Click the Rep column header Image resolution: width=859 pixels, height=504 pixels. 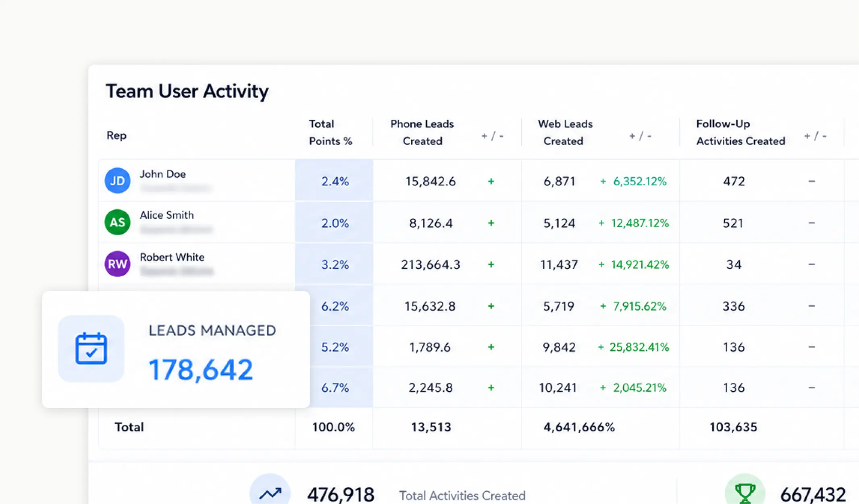(x=116, y=135)
